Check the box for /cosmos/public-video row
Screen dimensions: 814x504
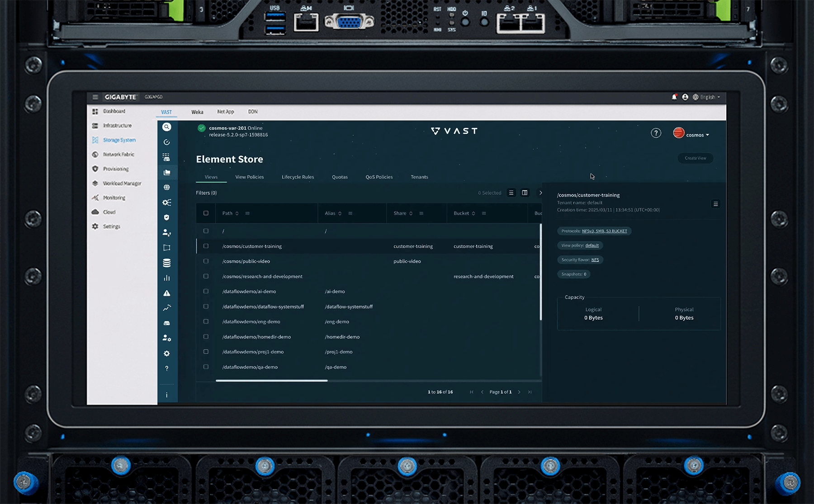(206, 261)
